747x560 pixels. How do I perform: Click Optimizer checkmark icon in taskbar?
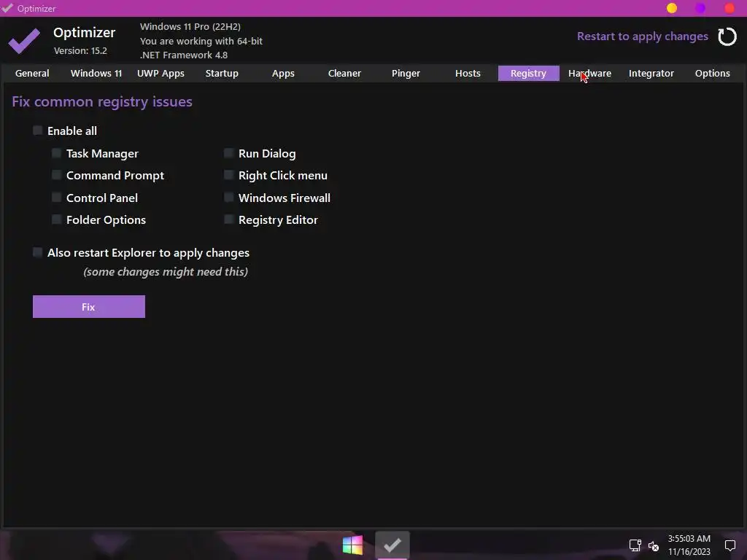tap(392, 545)
